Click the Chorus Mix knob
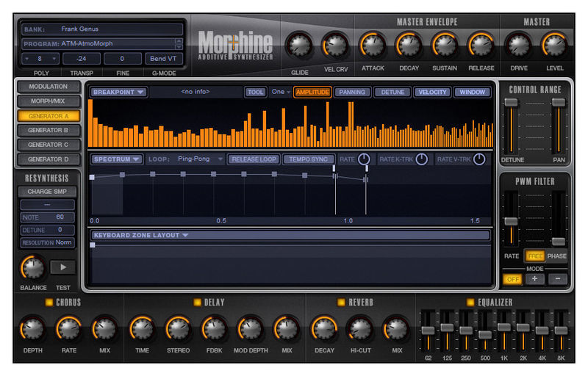The width and height of the screenshot is (588, 376). (x=104, y=329)
